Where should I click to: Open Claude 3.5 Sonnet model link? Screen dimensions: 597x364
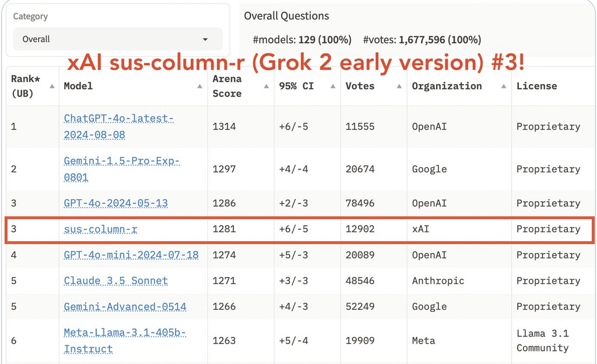click(x=116, y=281)
